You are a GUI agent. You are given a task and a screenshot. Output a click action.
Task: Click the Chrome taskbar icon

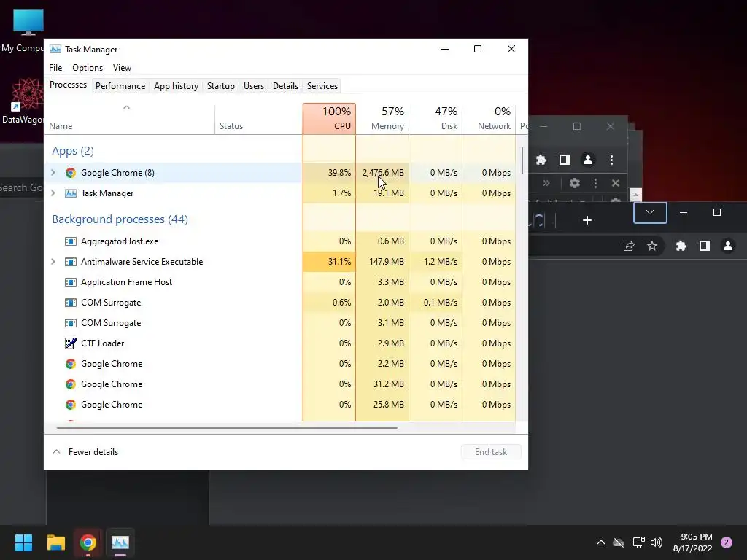(x=88, y=542)
